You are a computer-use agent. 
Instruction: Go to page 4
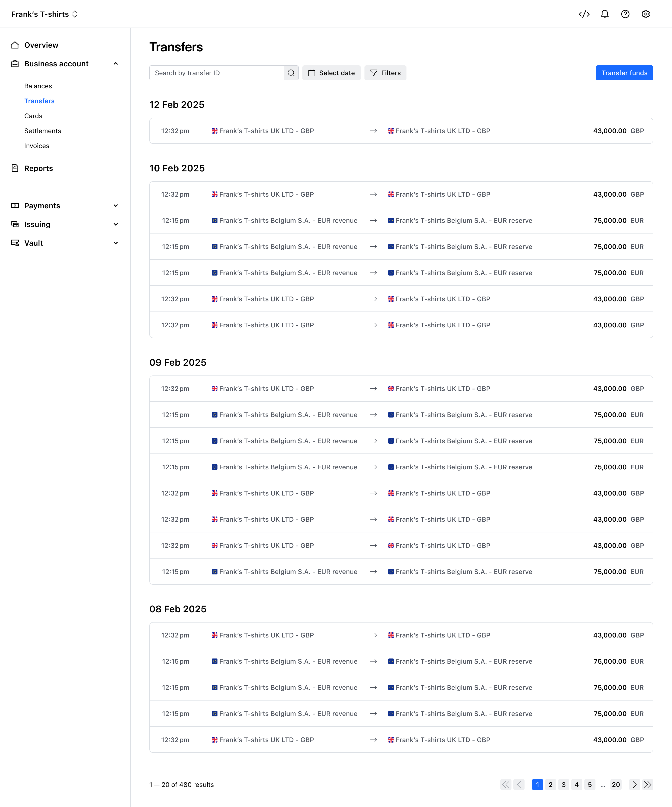point(577,785)
